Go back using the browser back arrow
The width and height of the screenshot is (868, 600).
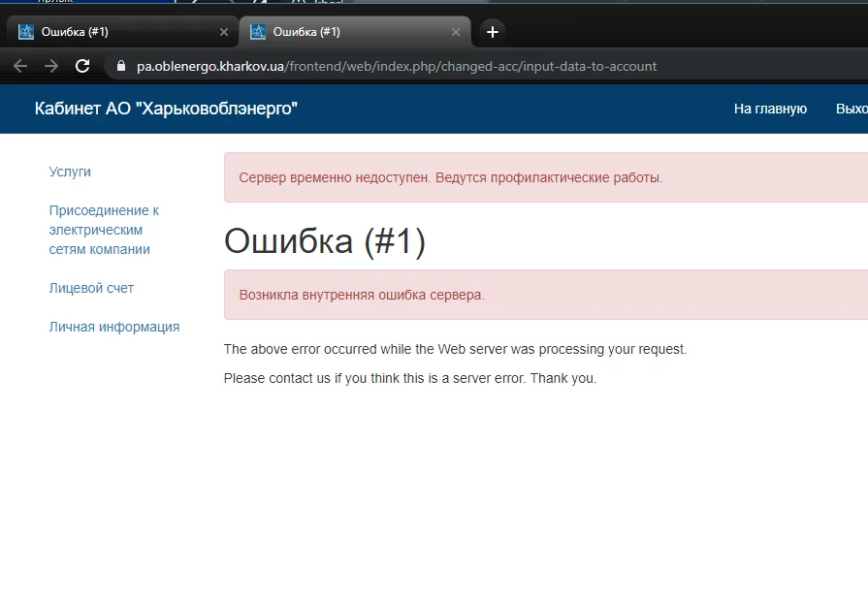[x=20, y=67]
